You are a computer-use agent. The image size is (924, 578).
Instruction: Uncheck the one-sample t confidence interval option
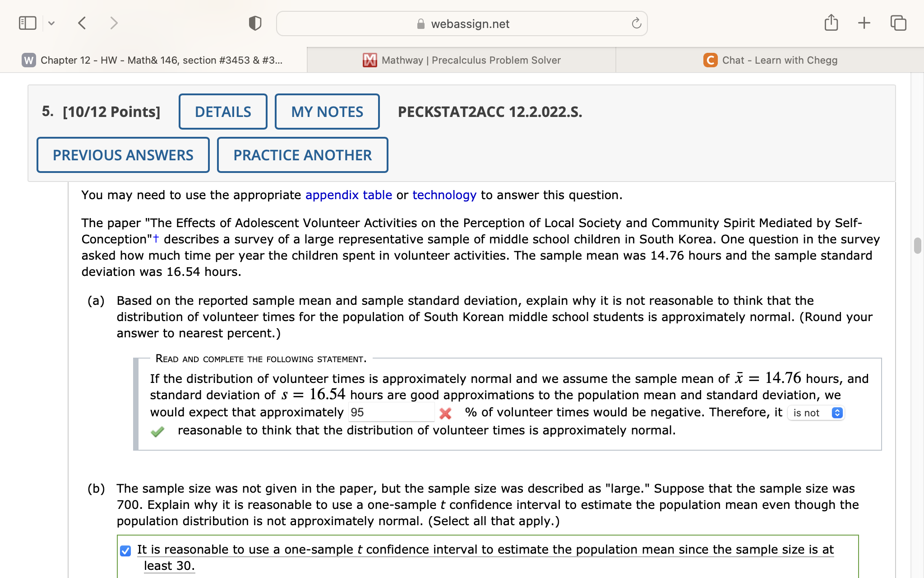coord(125,550)
